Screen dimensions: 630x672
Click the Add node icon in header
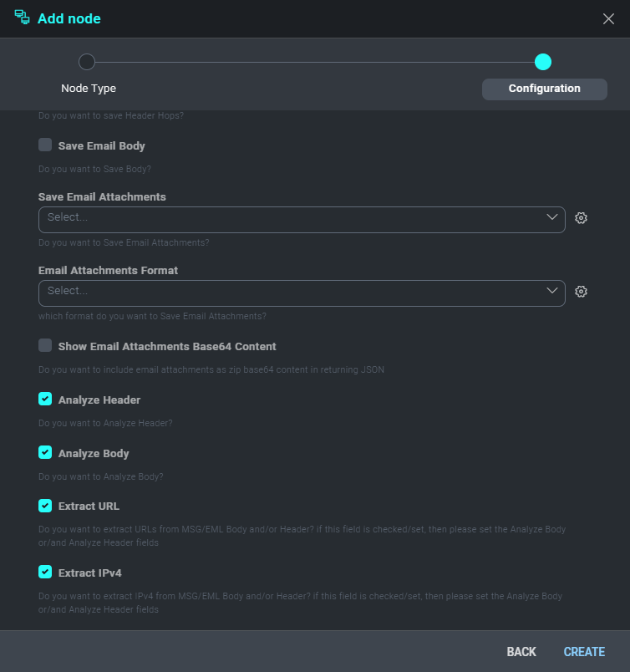pos(23,18)
